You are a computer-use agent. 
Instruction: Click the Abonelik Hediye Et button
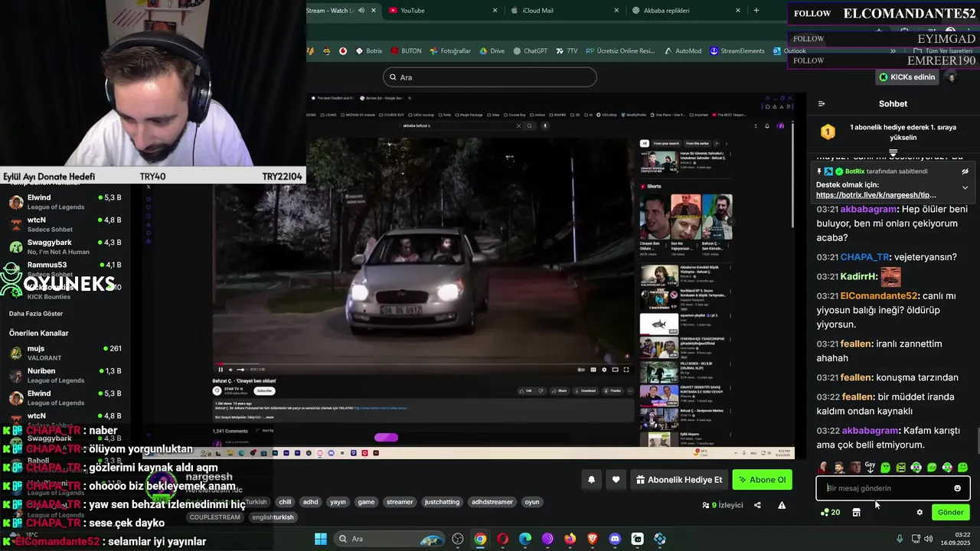point(678,480)
